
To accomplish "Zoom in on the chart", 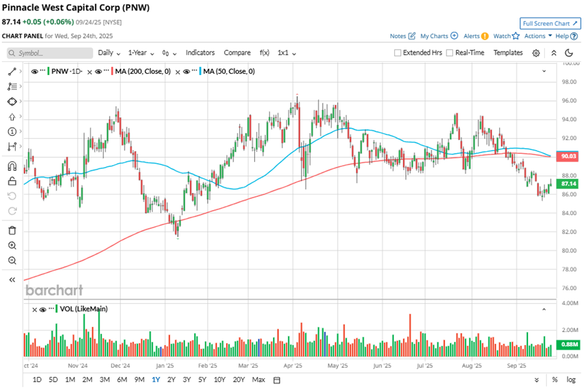I will 12,245.
